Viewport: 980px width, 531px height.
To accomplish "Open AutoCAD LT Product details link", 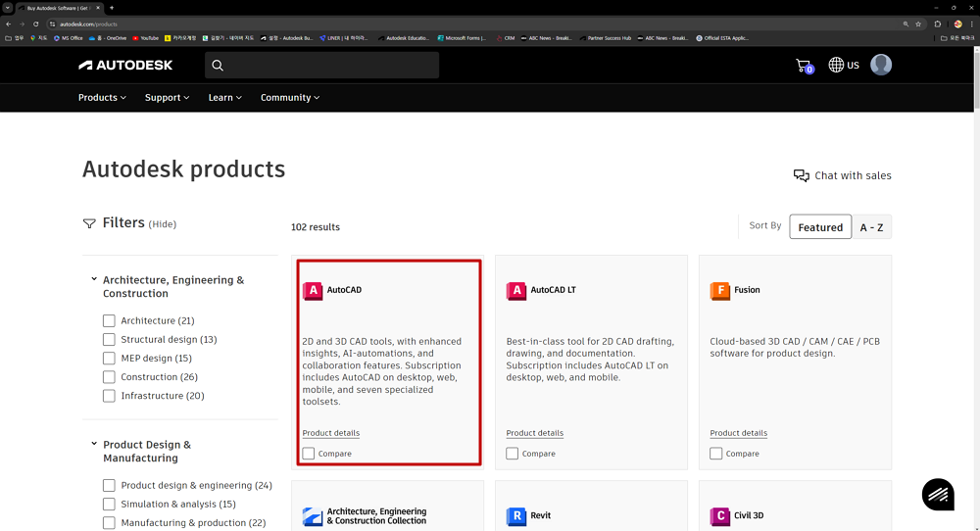I will click(534, 433).
